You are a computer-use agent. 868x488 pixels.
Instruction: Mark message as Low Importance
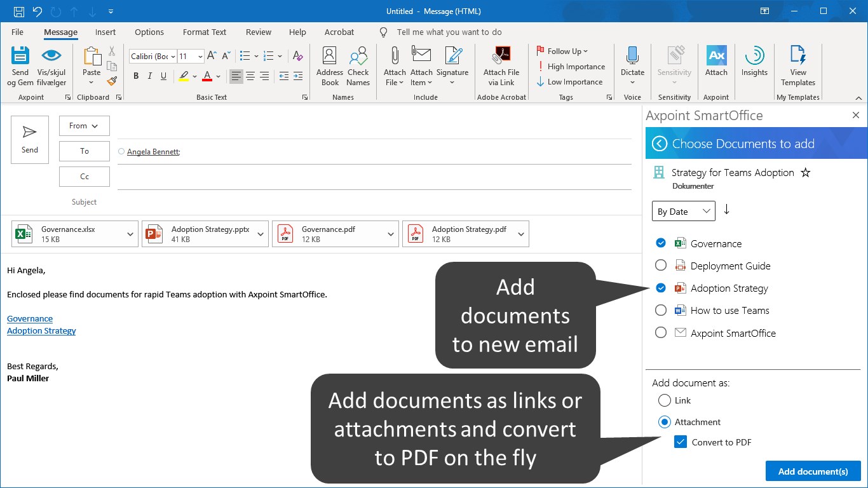pos(569,82)
